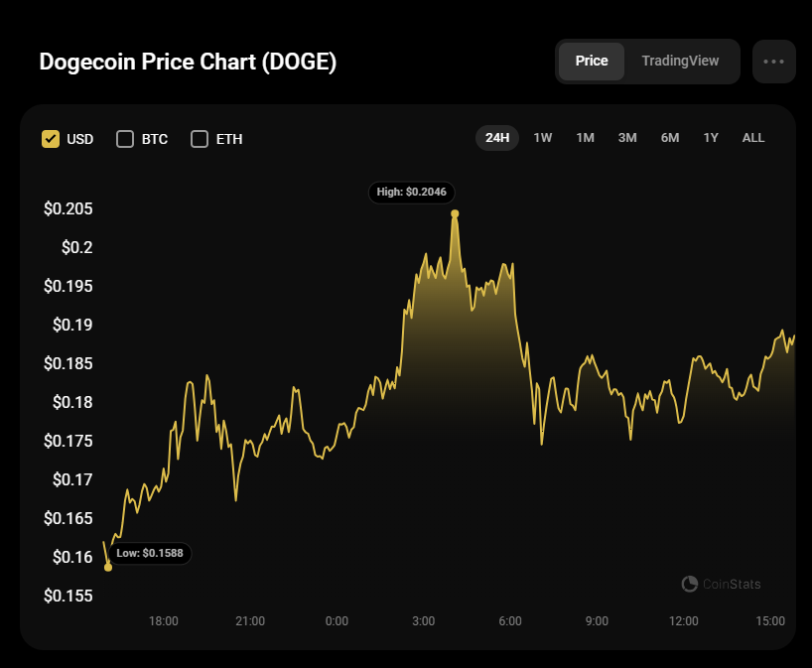Click the $0.17 y-axis label

pyautogui.click(x=72, y=479)
